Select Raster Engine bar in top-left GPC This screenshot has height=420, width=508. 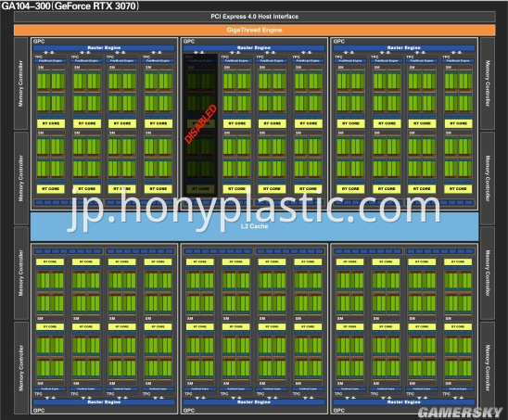[104, 47]
